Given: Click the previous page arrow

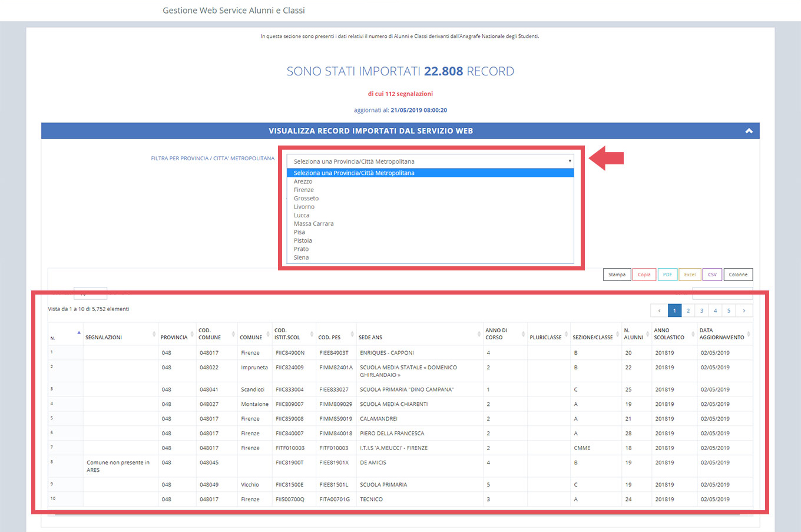Looking at the screenshot, I should [x=659, y=310].
